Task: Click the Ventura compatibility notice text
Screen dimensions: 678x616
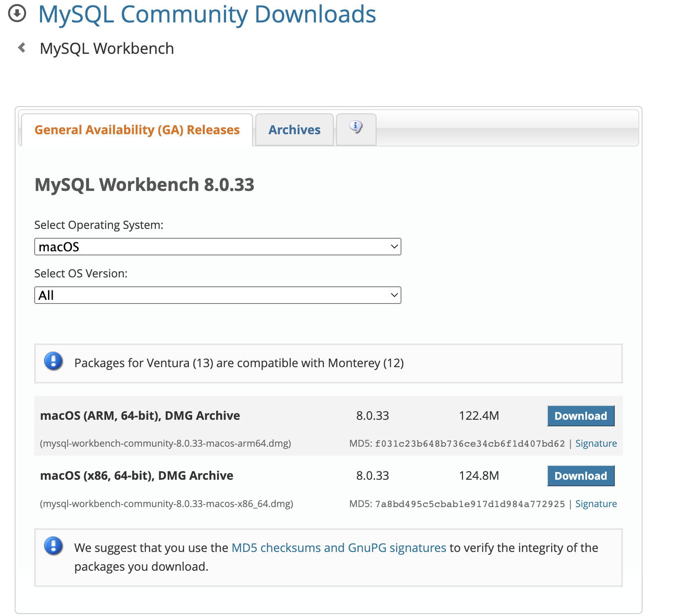Action: [x=239, y=363]
